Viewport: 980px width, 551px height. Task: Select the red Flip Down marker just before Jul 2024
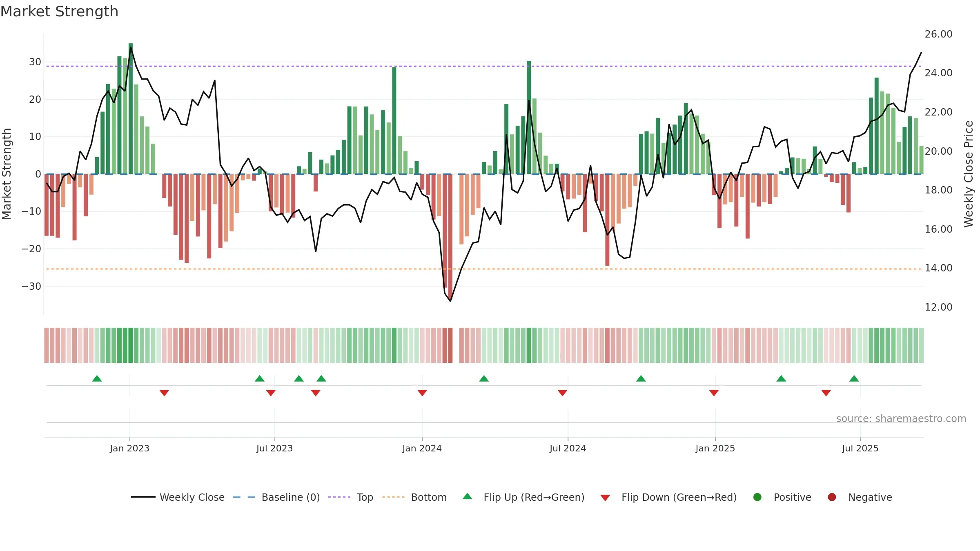coord(562,393)
